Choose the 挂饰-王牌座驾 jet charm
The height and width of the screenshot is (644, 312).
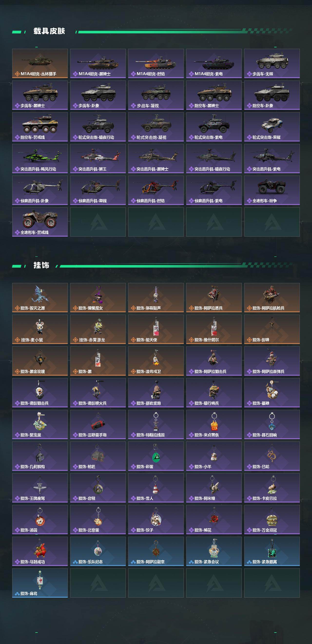click(x=40, y=488)
